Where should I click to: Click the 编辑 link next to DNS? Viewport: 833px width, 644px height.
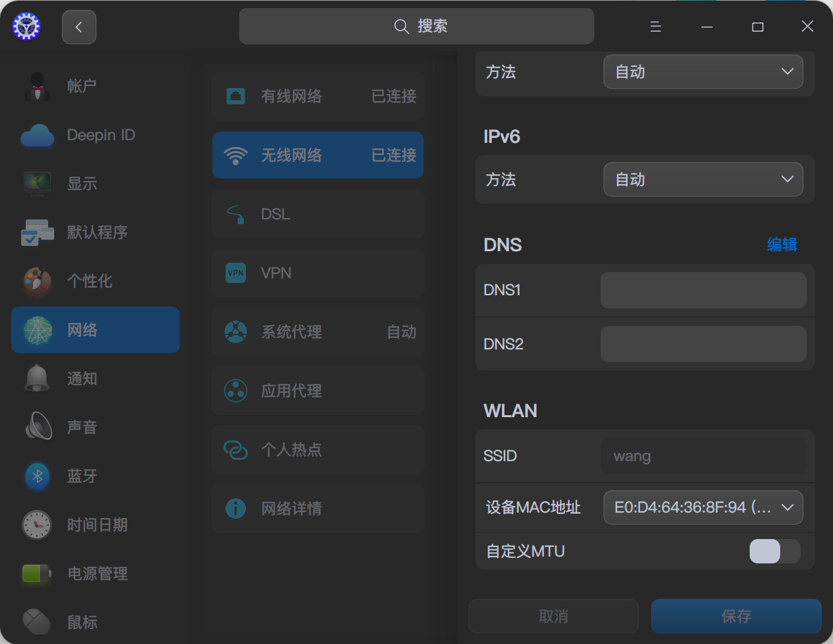click(x=782, y=244)
